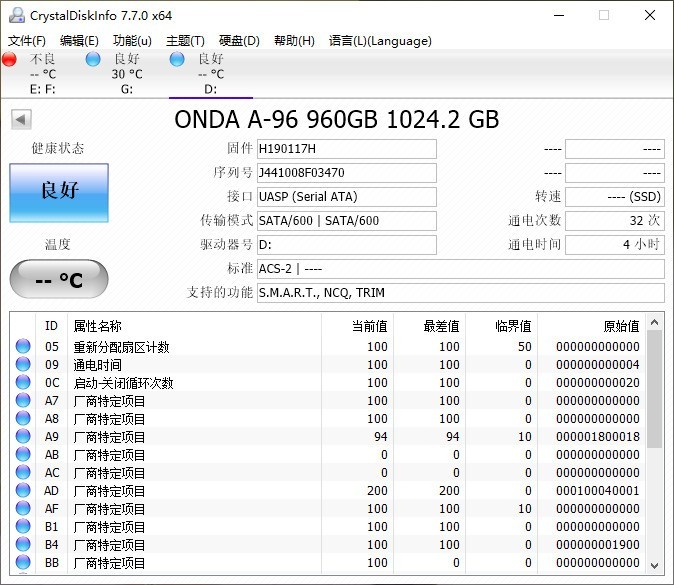Click the rotation rate field ---- (SSD)
Screen dimensions: 674x585
coord(615,197)
